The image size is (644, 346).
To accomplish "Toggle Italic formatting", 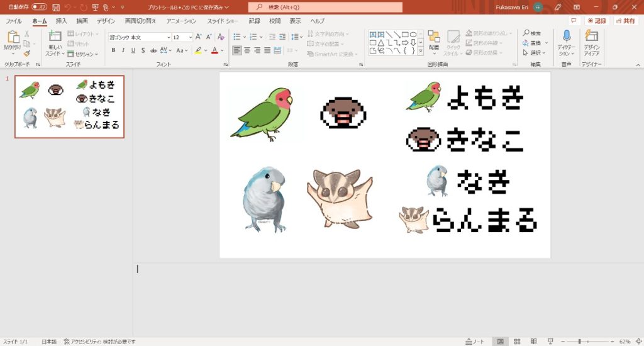I will coord(123,50).
